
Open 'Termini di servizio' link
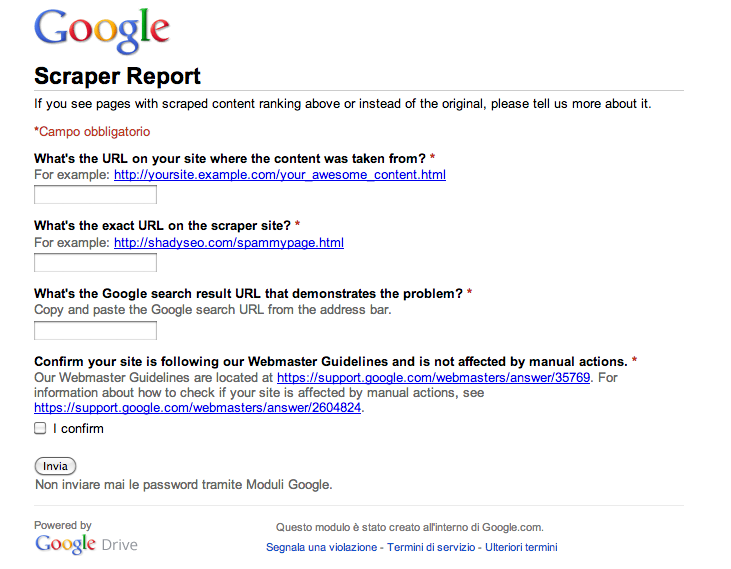(x=431, y=547)
